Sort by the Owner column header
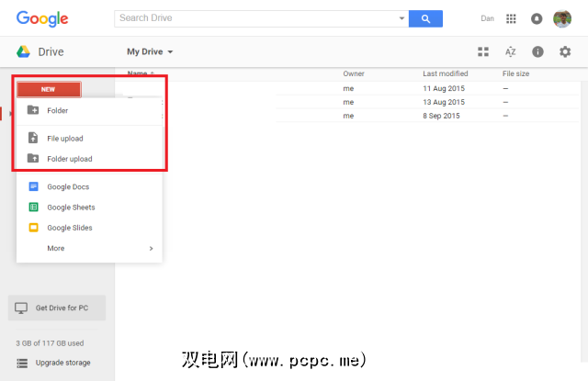 (354, 73)
